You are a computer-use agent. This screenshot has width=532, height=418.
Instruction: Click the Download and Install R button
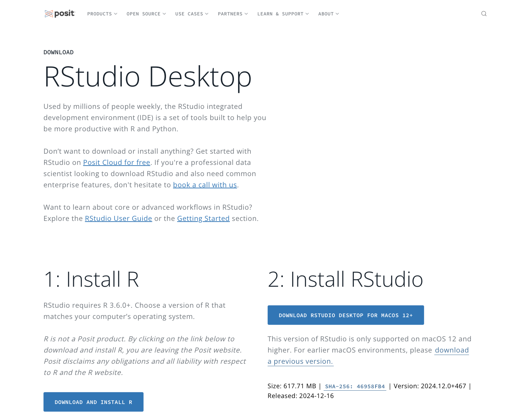(94, 402)
